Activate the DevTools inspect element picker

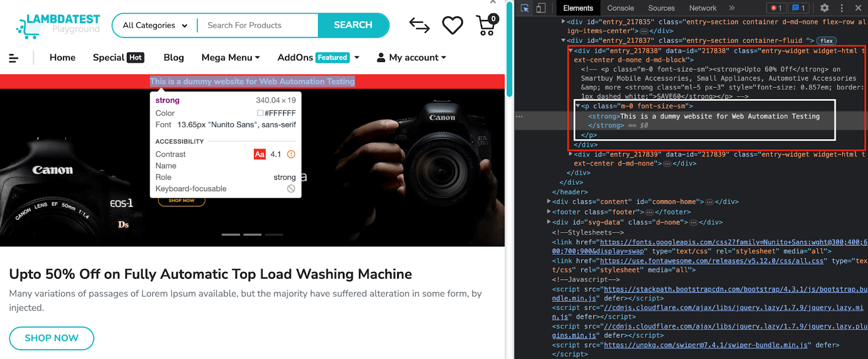525,8
